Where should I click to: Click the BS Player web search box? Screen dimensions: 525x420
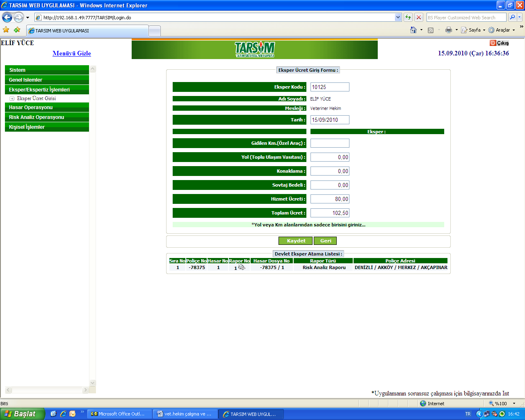[x=466, y=17]
